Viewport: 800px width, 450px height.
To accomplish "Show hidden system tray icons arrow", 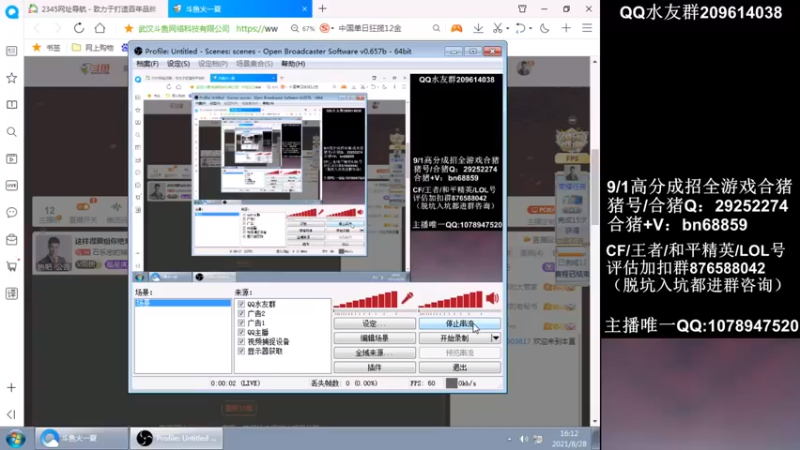I will 509,439.
